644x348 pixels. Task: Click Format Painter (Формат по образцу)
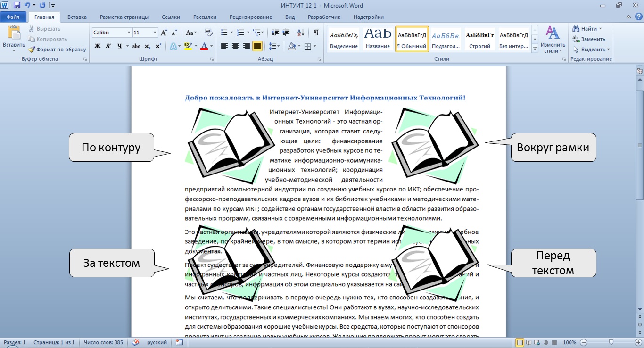(57, 50)
